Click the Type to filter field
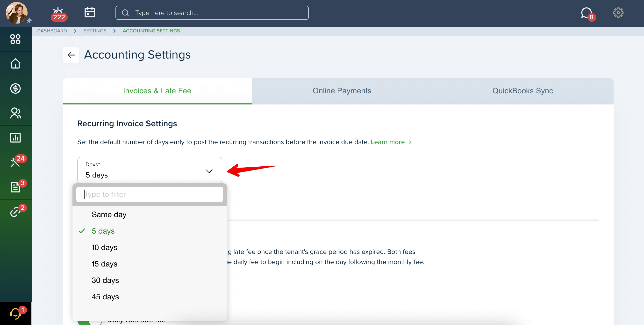644x325 pixels. point(150,194)
